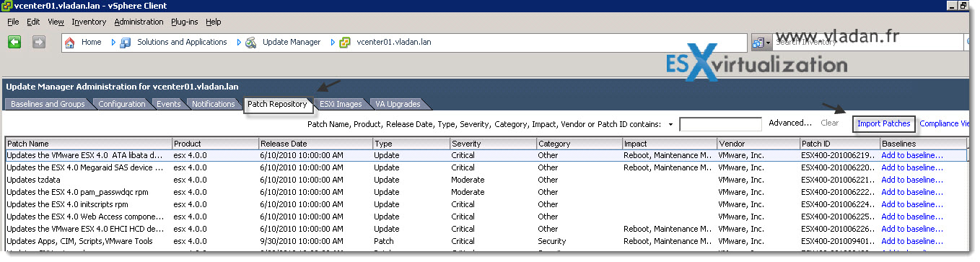Open the Plug-ins menu
This screenshot has height=262, width=980.
coord(185,22)
